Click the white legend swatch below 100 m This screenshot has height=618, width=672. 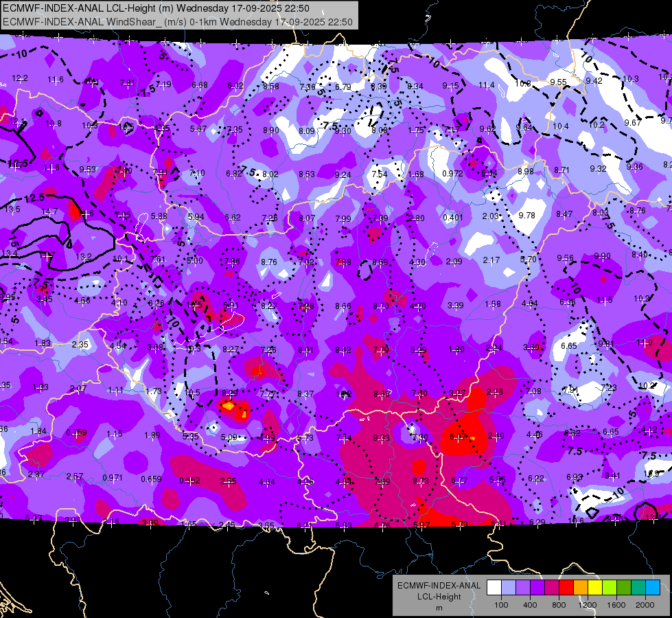(494, 587)
